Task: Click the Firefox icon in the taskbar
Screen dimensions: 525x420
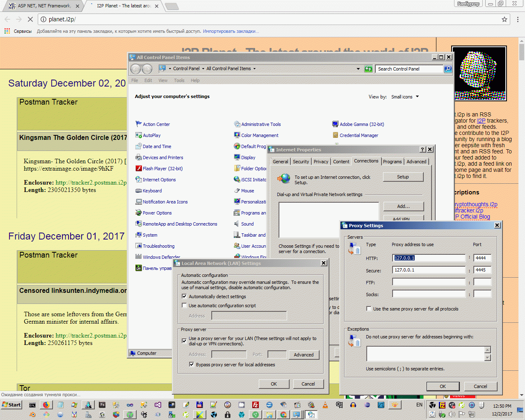Action: pos(46,405)
